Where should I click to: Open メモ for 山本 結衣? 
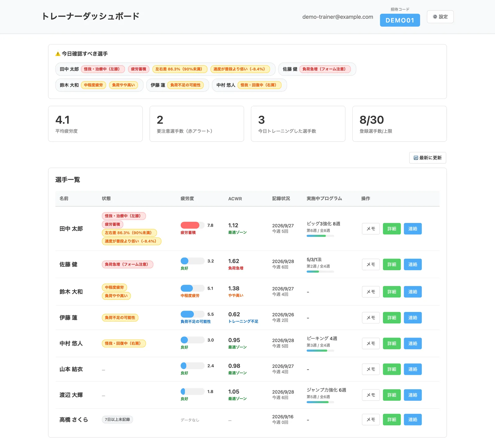pyautogui.click(x=371, y=369)
